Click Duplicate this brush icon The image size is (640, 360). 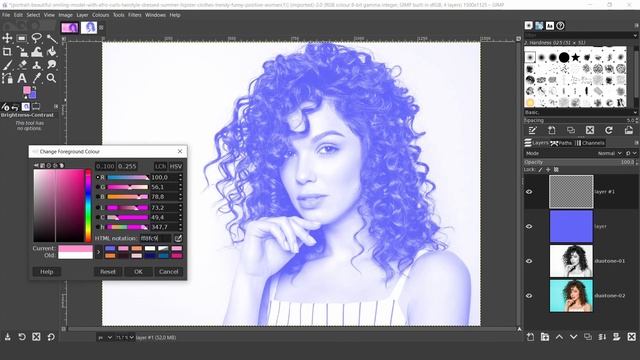click(571, 130)
